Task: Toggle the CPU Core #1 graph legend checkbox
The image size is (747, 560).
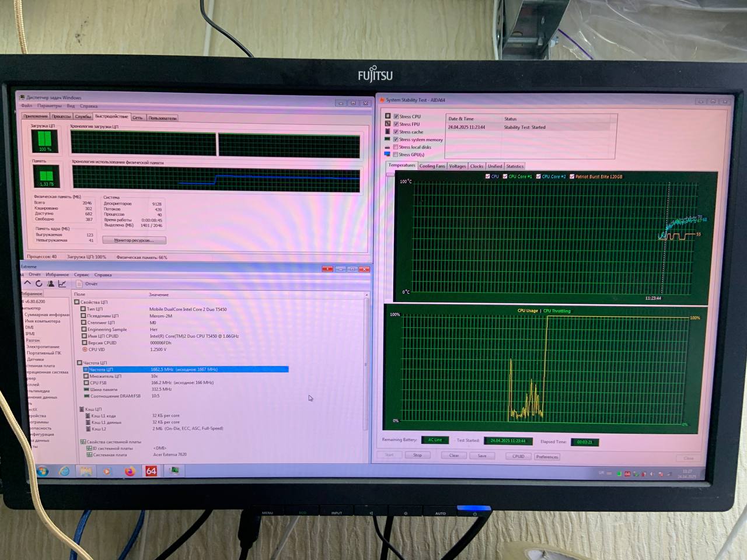Action: coord(505,176)
